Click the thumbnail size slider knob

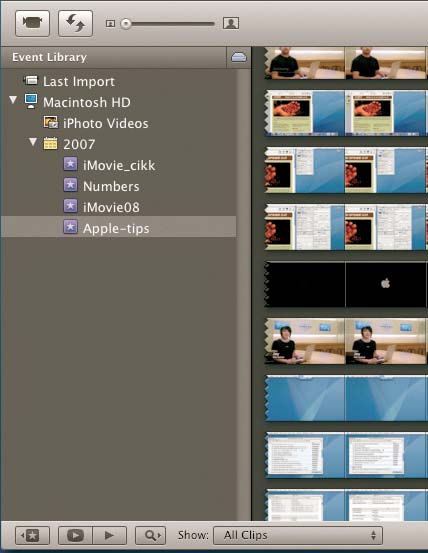coord(126,24)
